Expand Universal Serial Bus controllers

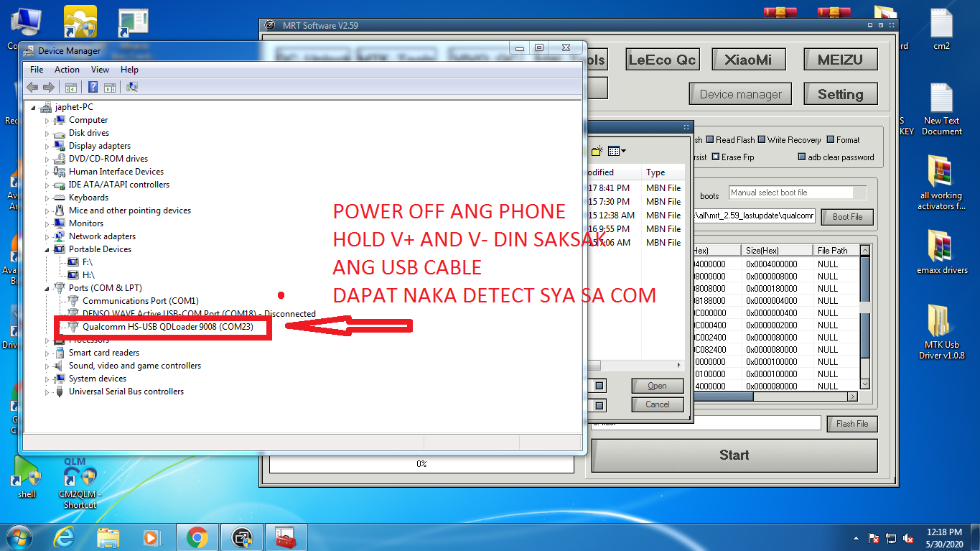tap(48, 392)
